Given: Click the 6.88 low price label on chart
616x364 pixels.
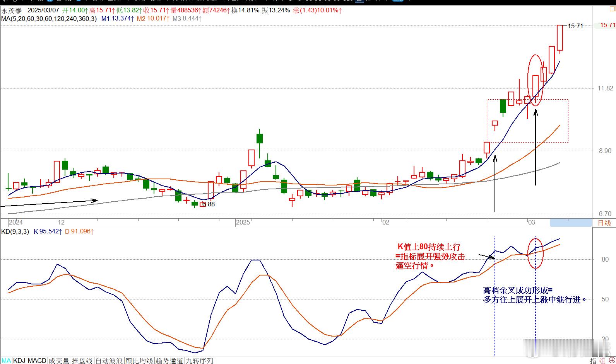Looking at the screenshot, I should point(208,204).
